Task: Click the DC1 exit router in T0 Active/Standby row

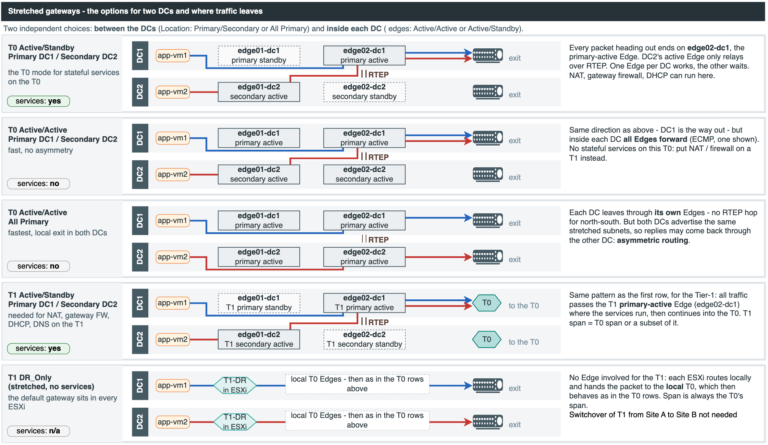Action: click(488, 55)
